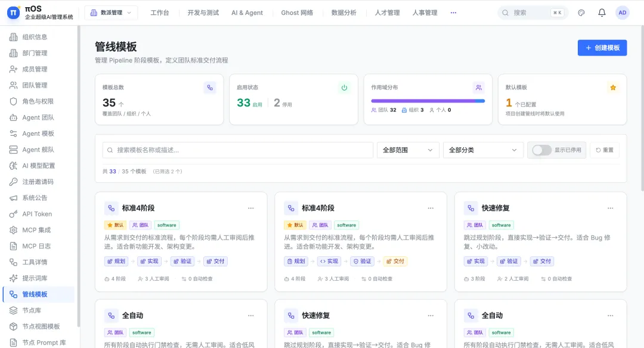Click the 成员管理 add-user icon
The width and height of the screenshot is (644, 348).
[x=14, y=69]
